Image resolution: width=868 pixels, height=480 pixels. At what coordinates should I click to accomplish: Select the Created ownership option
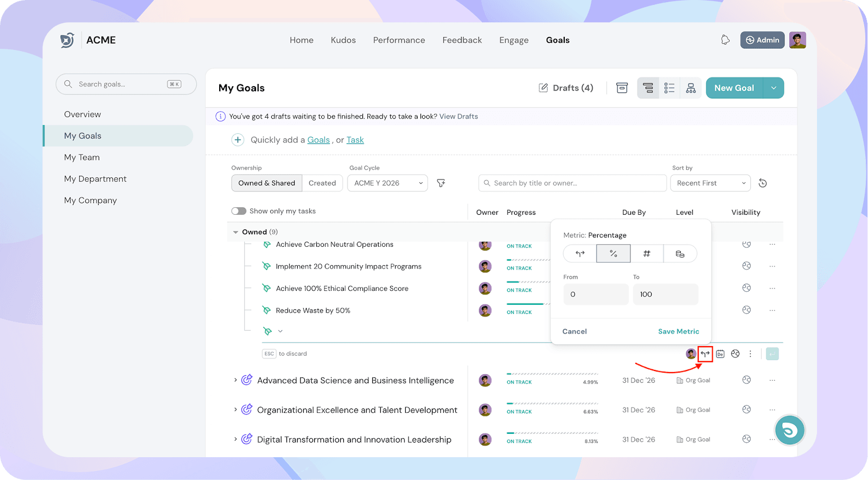(x=322, y=183)
